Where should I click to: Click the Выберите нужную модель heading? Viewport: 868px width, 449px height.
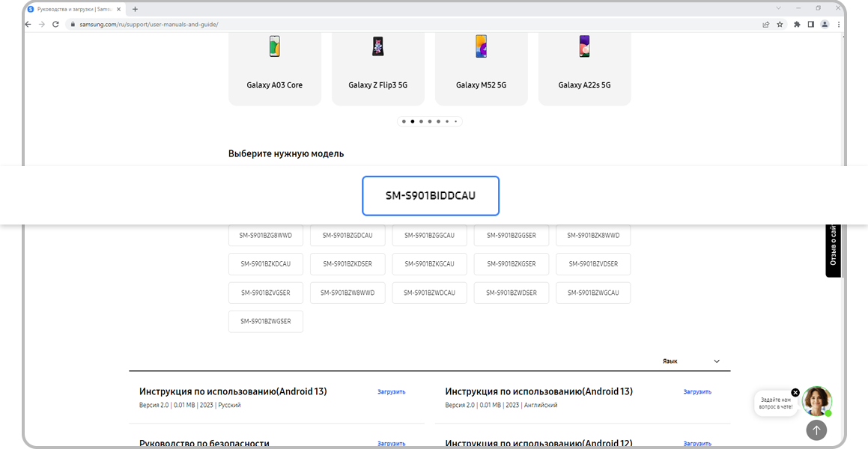286,153
